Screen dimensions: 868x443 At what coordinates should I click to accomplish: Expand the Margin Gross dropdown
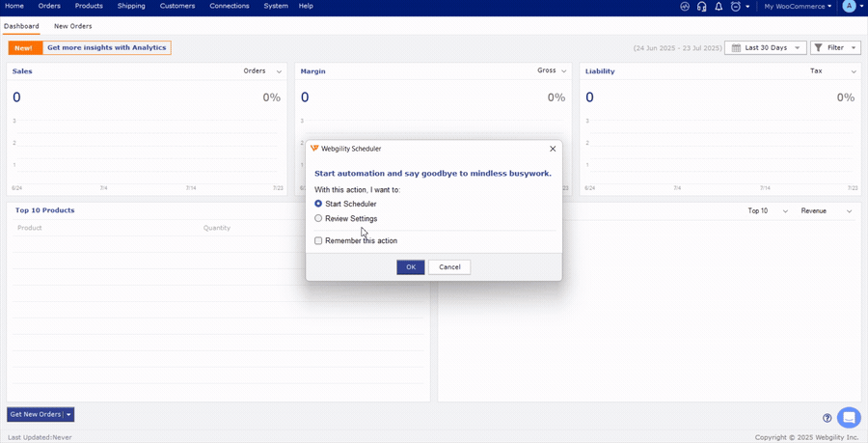[552, 70]
